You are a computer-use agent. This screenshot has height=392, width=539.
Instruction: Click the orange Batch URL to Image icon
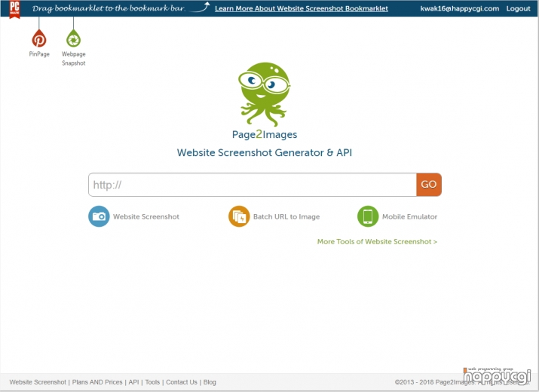pyautogui.click(x=239, y=216)
